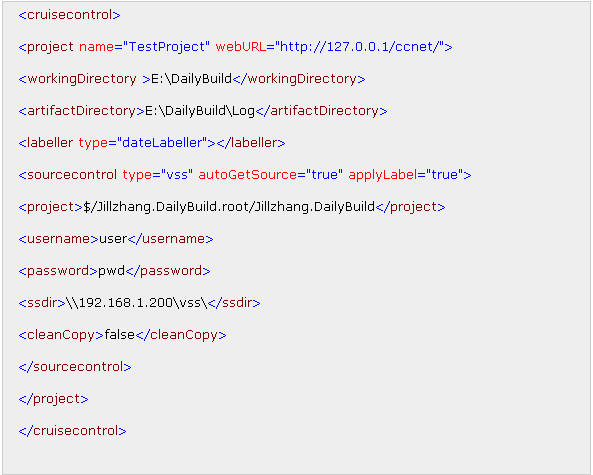This screenshot has height=475, width=593.
Task: Click the dateLabeller type value
Action: click(162, 143)
